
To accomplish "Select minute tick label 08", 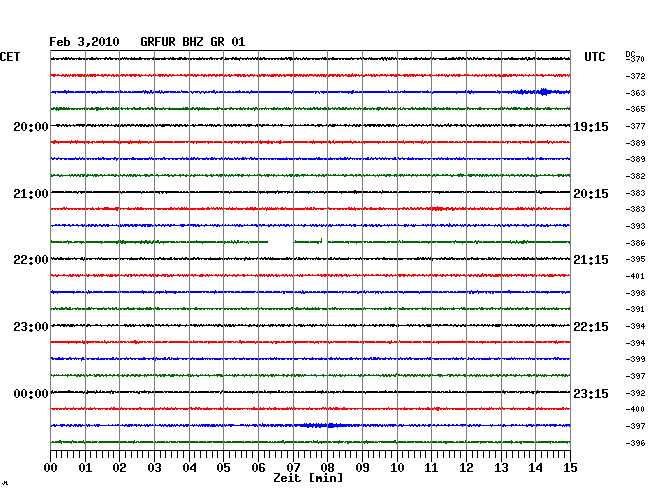I will [327, 468].
